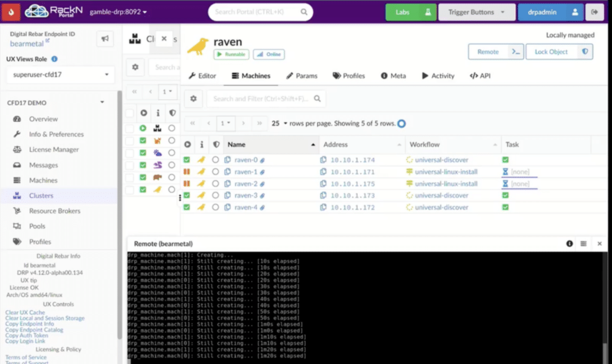The width and height of the screenshot is (612, 364).
Task: Toggle the select-all checkbox in clusters list header
Action: [x=130, y=113]
